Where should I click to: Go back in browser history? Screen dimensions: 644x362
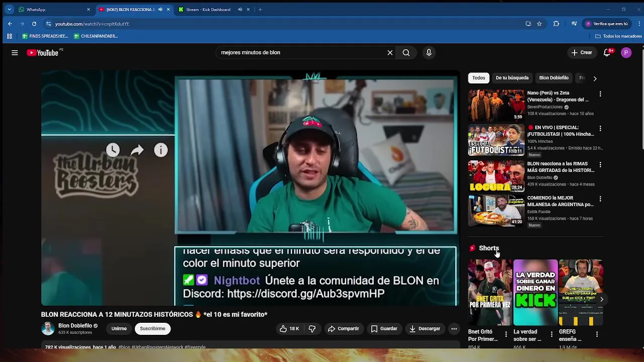10,24
